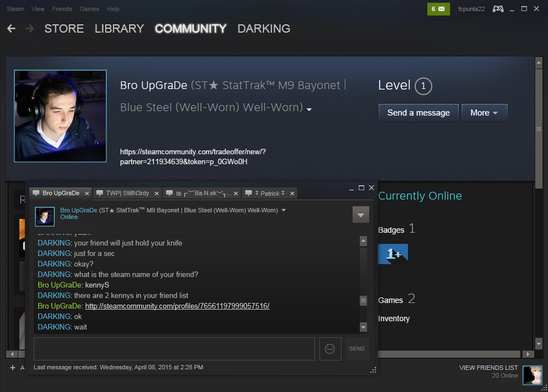Click the Send a message button
The image size is (548, 392).
pos(418,113)
